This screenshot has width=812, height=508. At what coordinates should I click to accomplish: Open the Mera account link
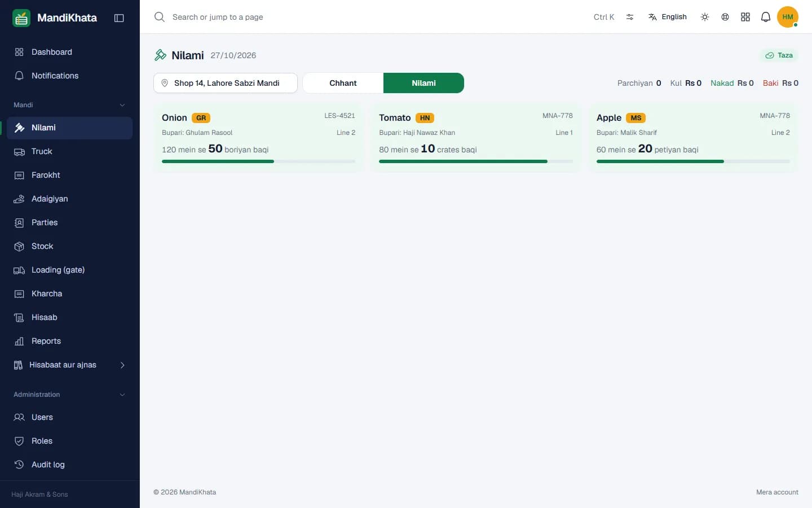[777, 492]
